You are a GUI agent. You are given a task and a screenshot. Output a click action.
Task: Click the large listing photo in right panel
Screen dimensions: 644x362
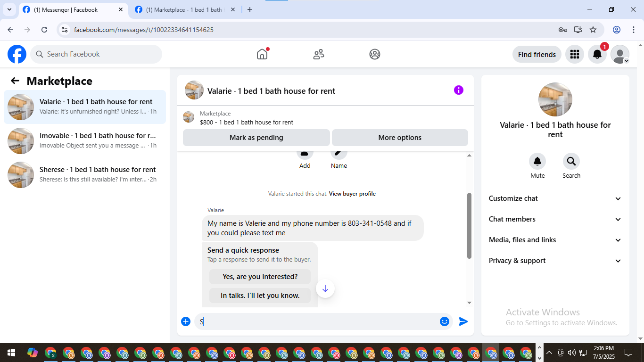point(555,99)
